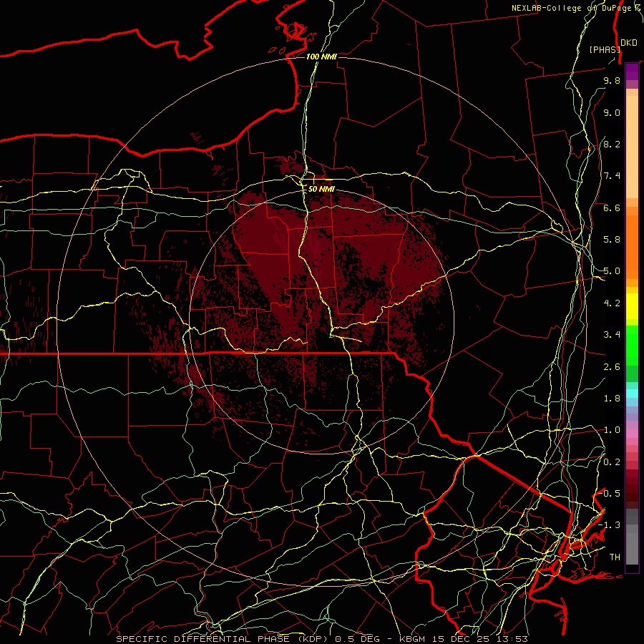The image size is (644, 644).
Task: Click the 1.0 legend value
Action: tap(612, 430)
